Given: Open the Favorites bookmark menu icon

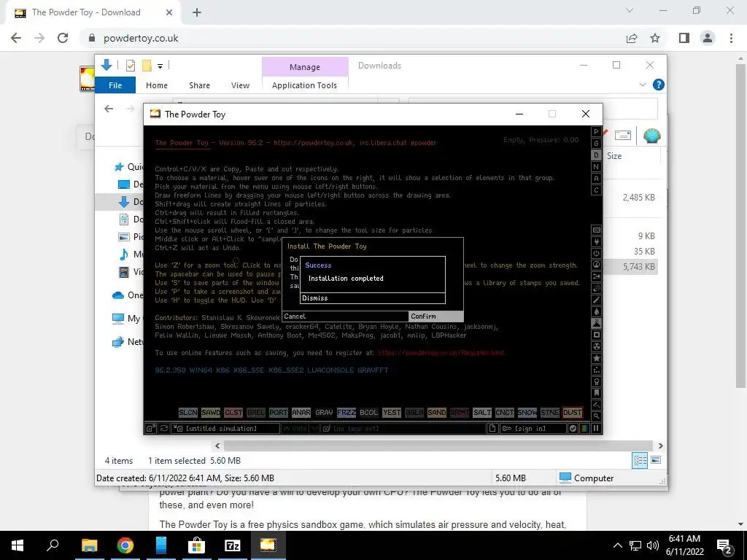Looking at the screenshot, I should (596, 393).
